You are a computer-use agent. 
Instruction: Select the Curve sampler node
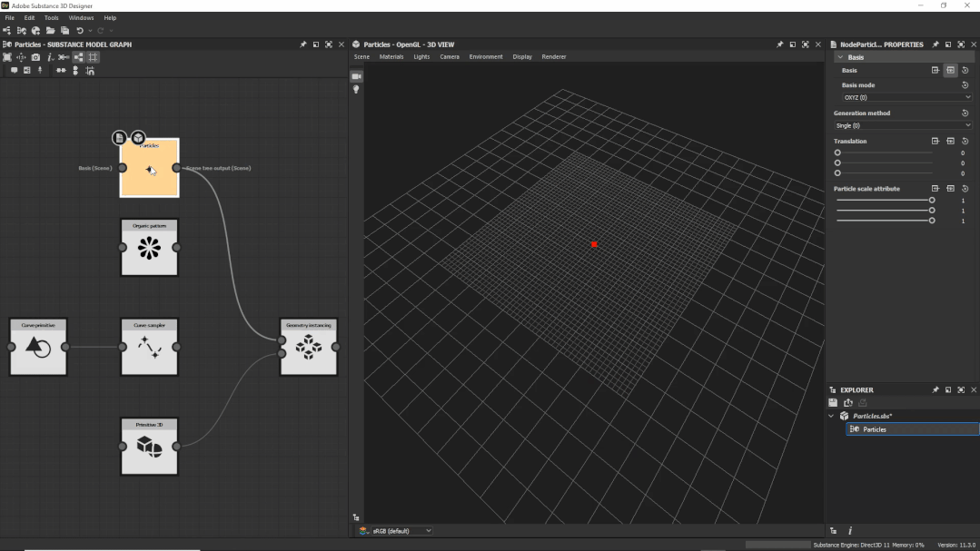tap(149, 347)
